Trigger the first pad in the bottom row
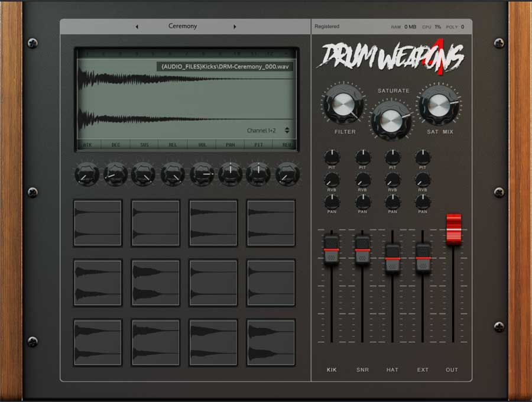Image resolution: width=532 pixels, height=402 pixels. [98, 342]
